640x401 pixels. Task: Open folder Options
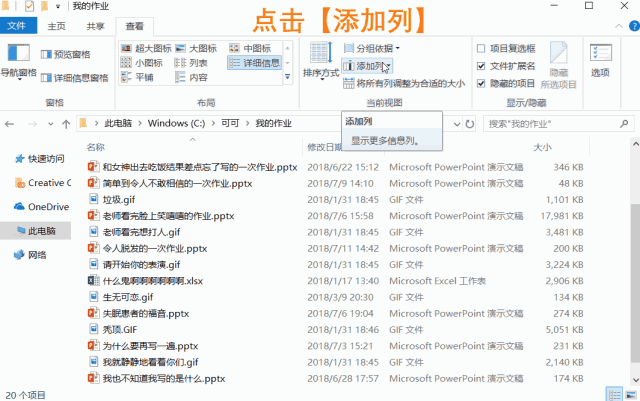(600, 61)
